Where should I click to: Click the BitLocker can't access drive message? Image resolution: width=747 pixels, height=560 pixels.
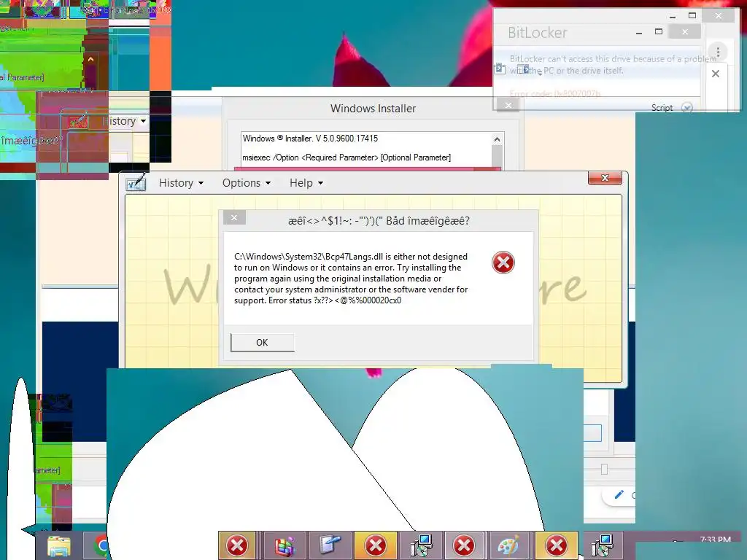click(x=613, y=65)
